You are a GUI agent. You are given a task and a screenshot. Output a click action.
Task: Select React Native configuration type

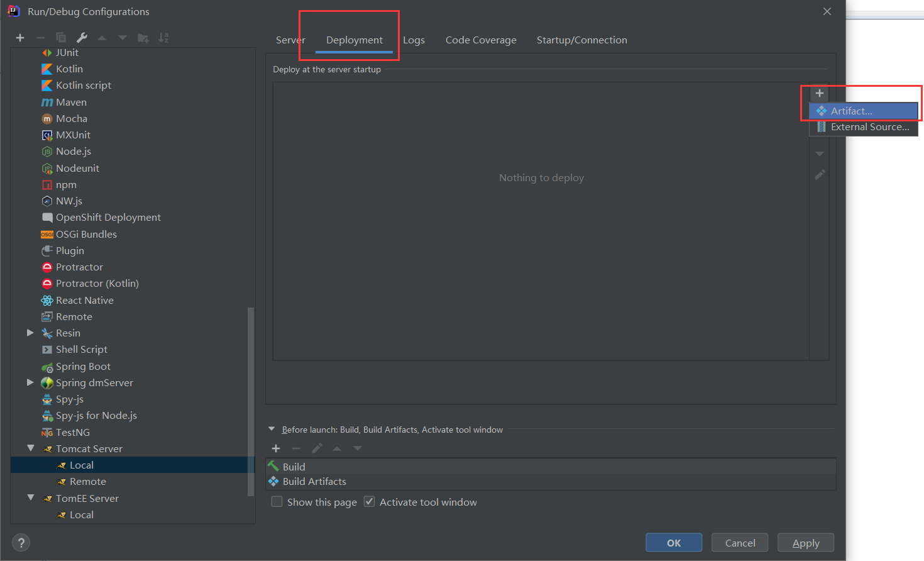84,300
